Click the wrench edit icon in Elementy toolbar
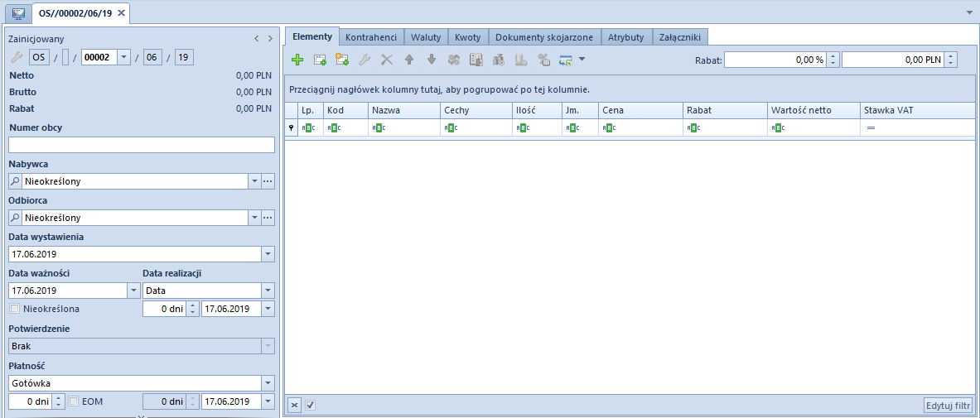Image resolution: width=980 pixels, height=418 pixels. pos(364,60)
